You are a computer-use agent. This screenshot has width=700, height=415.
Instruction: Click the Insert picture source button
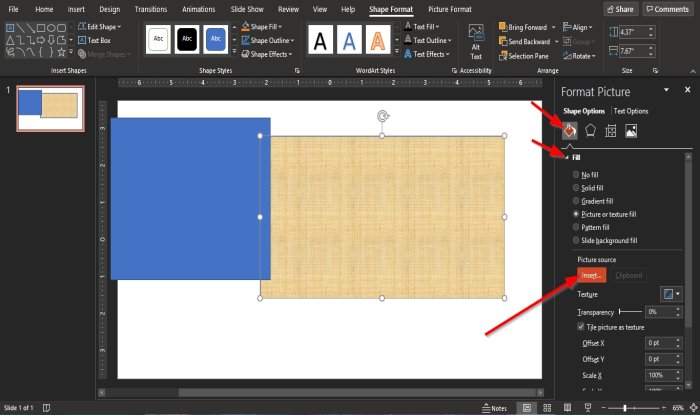(591, 275)
